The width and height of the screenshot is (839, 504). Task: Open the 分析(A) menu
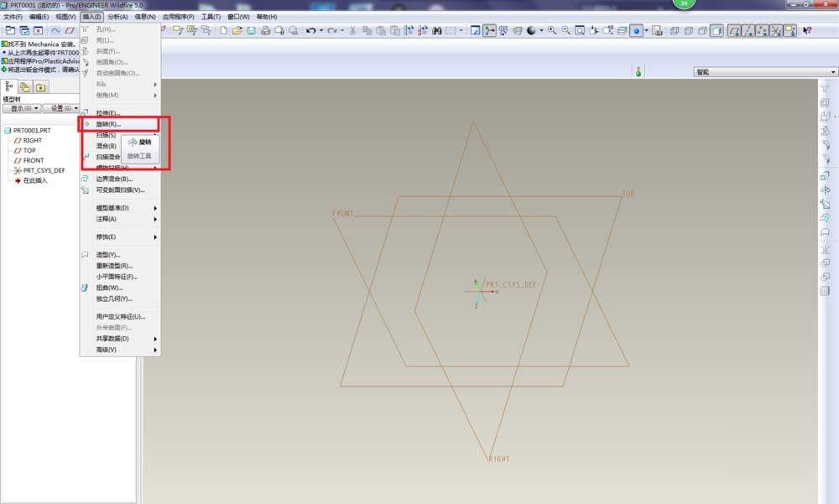point(117,17)
